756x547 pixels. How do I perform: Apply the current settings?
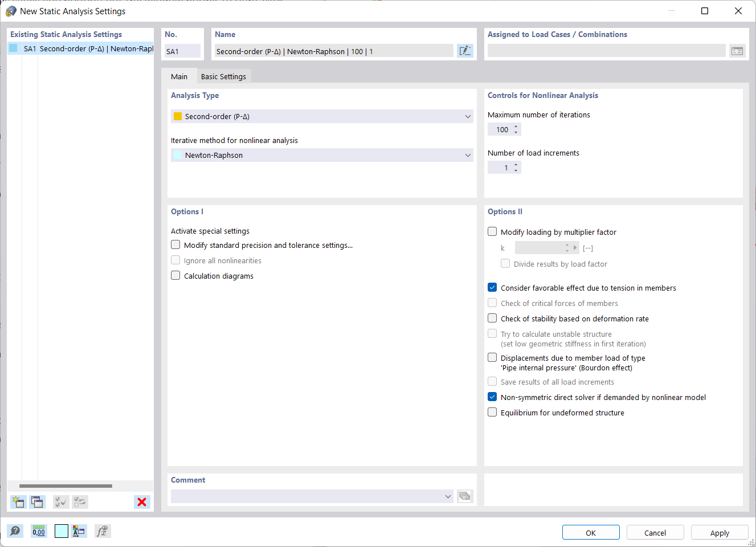pos(719,532)
